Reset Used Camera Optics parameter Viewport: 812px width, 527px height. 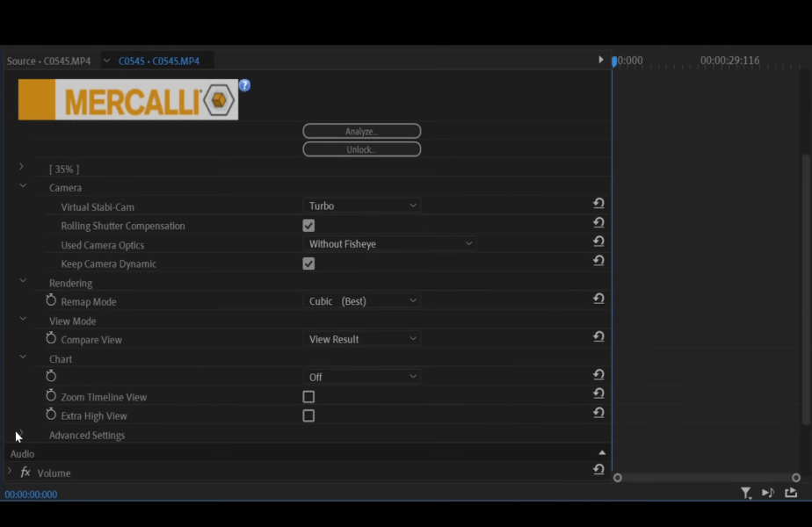(598, 242)
